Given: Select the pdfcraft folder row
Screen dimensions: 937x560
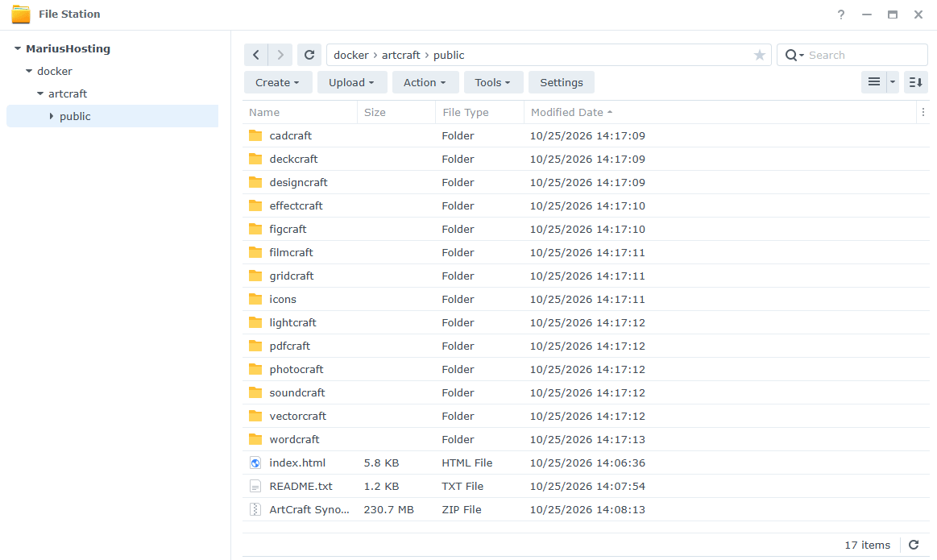Looking at the screenshot, I should click(x=587, y=346).
